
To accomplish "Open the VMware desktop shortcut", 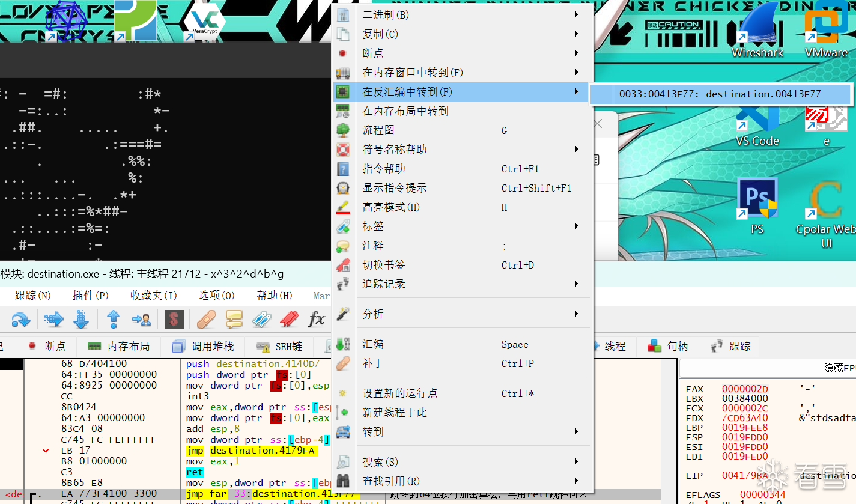I will 827,30.
